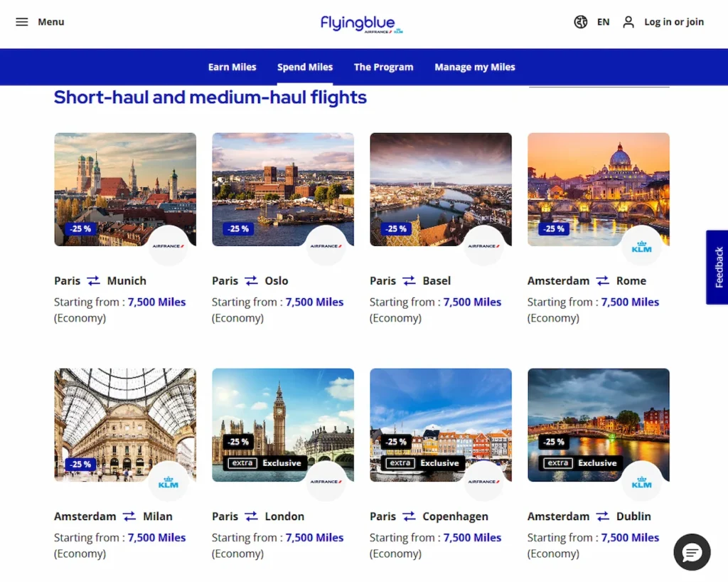Viewport: 728px width, 582px height.
Task: Open the hamburger Menu icon
Action: 22,22
